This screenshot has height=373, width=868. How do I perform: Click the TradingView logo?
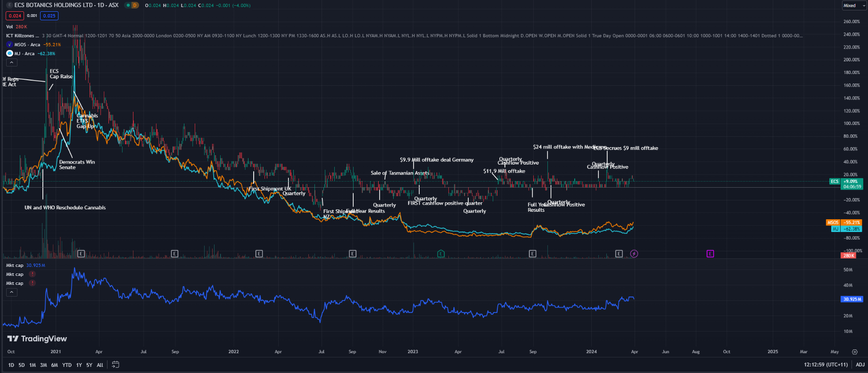point(37,339)
